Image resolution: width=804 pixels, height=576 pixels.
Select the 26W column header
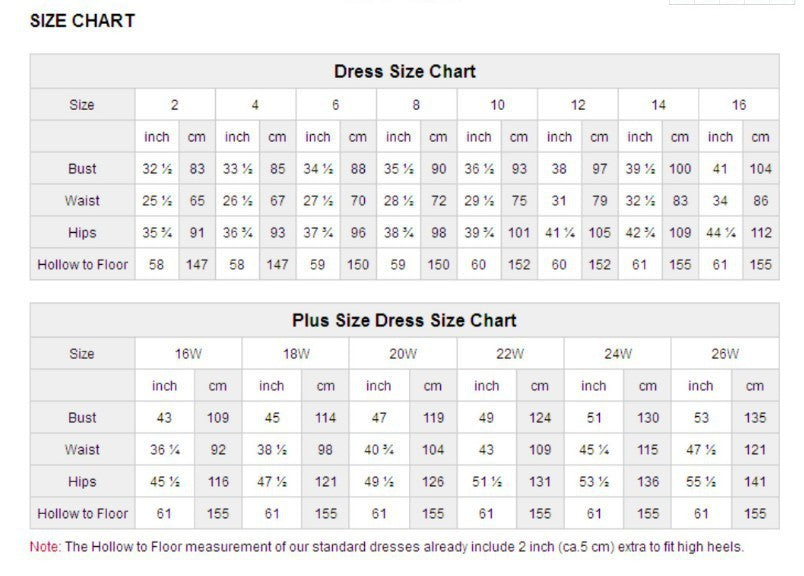pos(725,354)
